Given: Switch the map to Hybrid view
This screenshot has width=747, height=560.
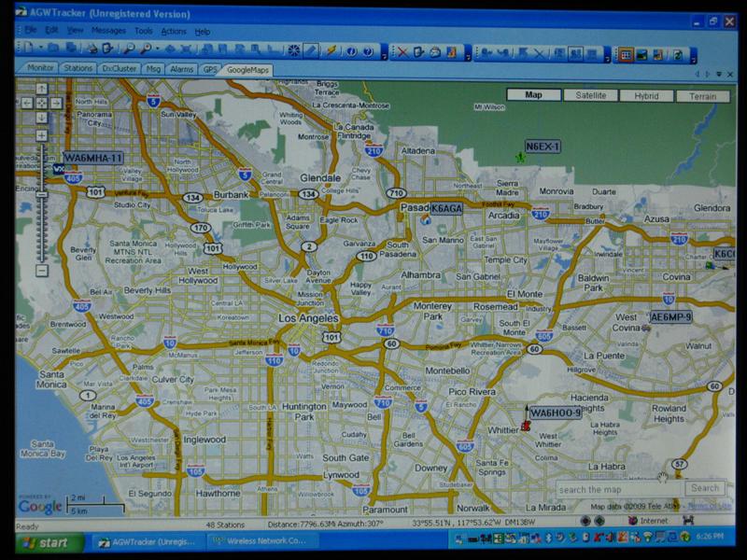Looking at the screenshot, I should coord(646,95).
